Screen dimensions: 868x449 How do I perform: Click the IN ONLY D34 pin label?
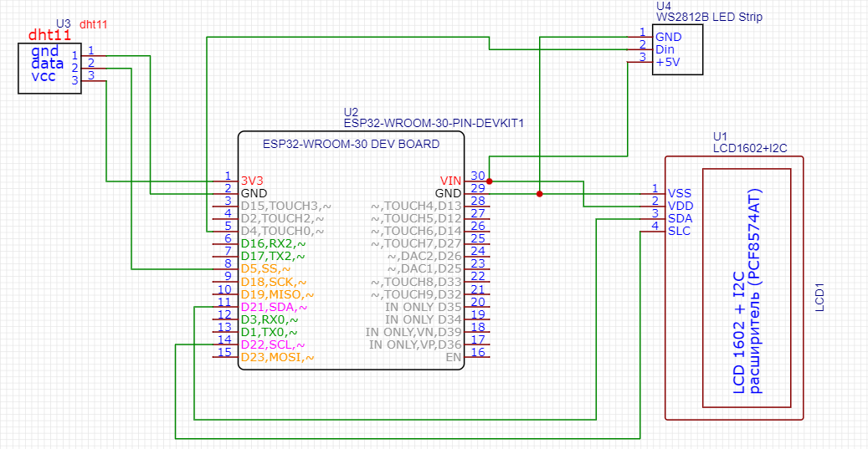[424, 319]
